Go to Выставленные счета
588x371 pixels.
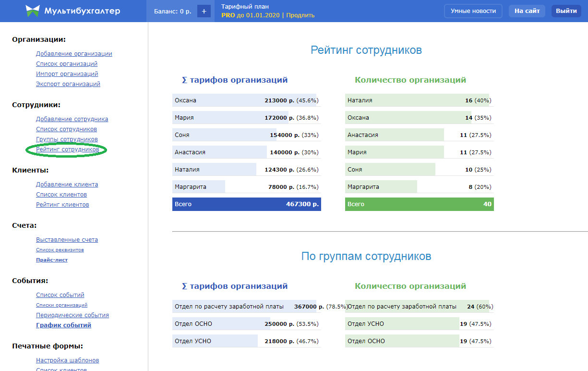click(67, 240)
